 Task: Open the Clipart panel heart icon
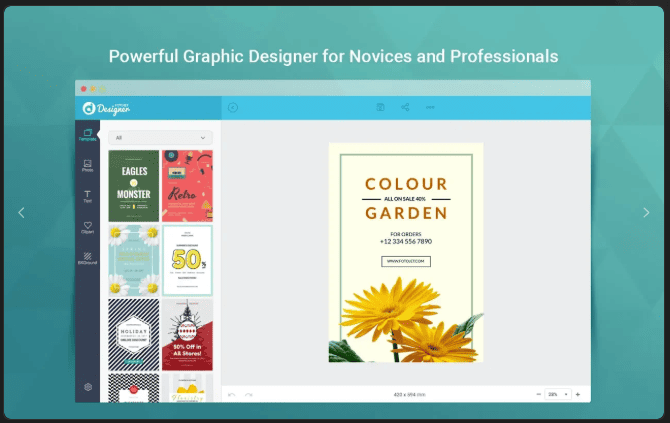pos(88,227)
